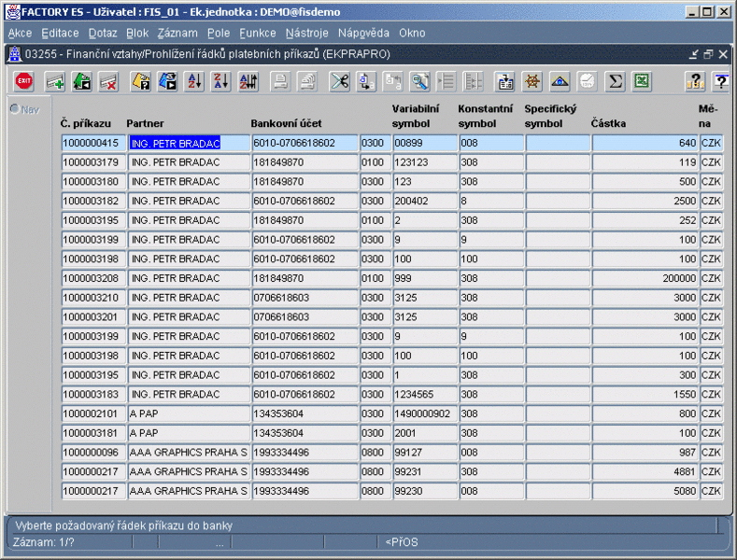Click the green duplicate record icon
Viewport: 737px width, 560px height.
(82, 81)
